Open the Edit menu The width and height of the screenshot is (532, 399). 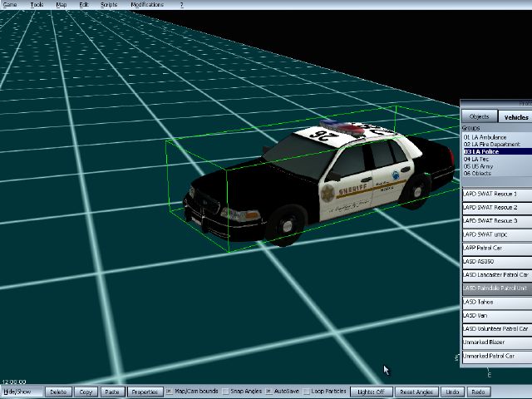[x=84, y=5]
